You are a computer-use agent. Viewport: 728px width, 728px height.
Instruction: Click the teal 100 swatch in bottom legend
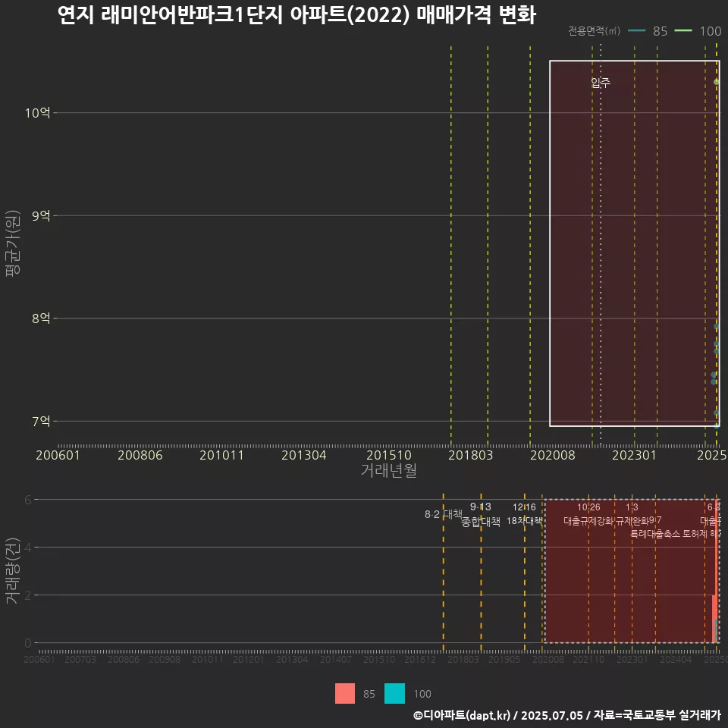394,693
